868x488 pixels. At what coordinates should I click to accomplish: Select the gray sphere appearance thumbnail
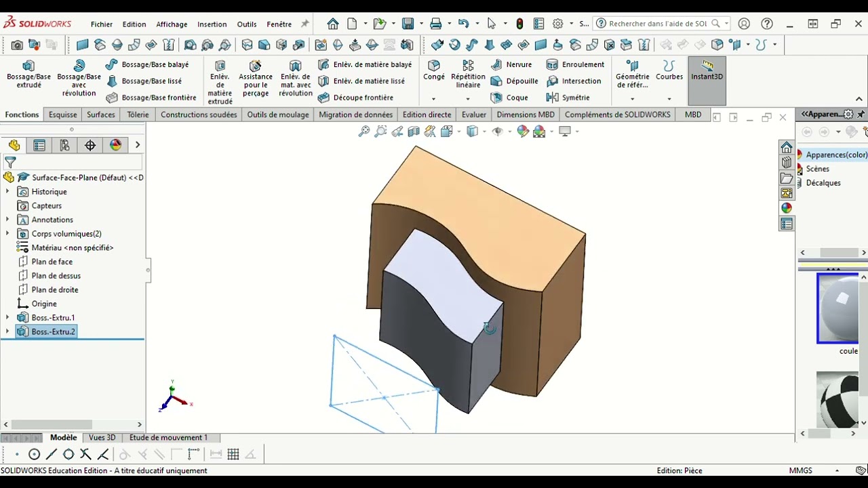point(838,308)
